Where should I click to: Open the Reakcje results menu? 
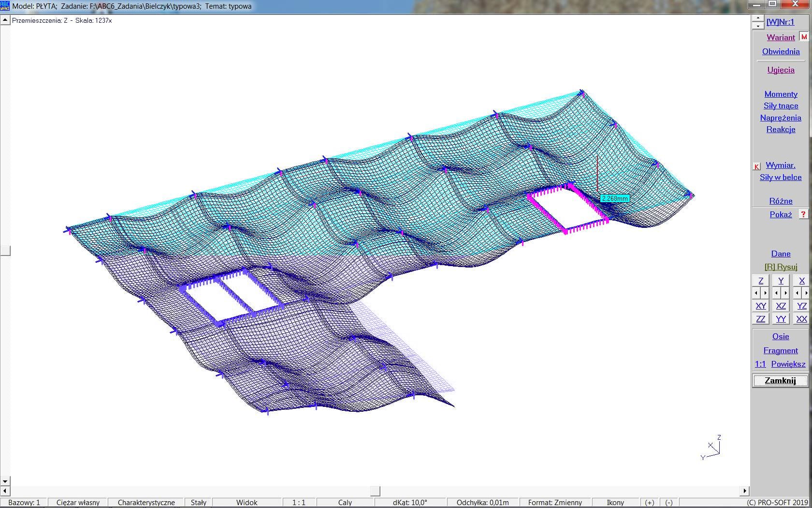coord(781,129)
